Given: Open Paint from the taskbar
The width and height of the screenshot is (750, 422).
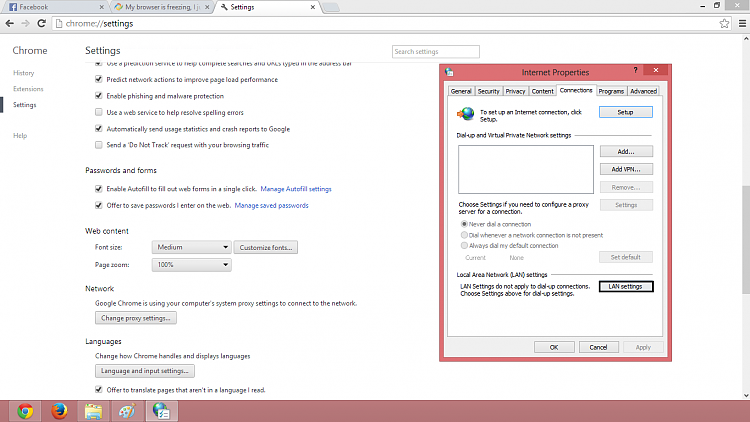Looking at the screenshot, I should pos(127,411).
